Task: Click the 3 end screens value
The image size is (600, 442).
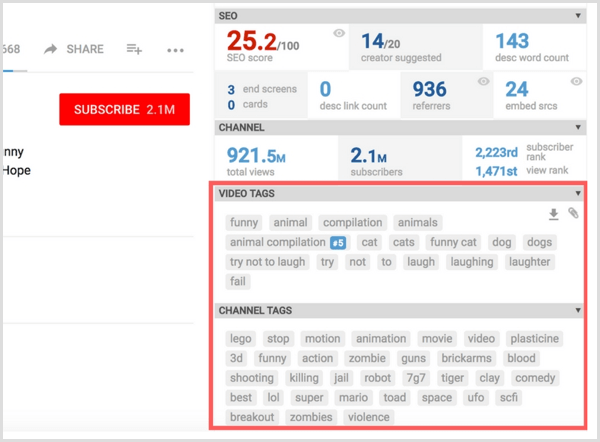Action: (x=231, y=90)
